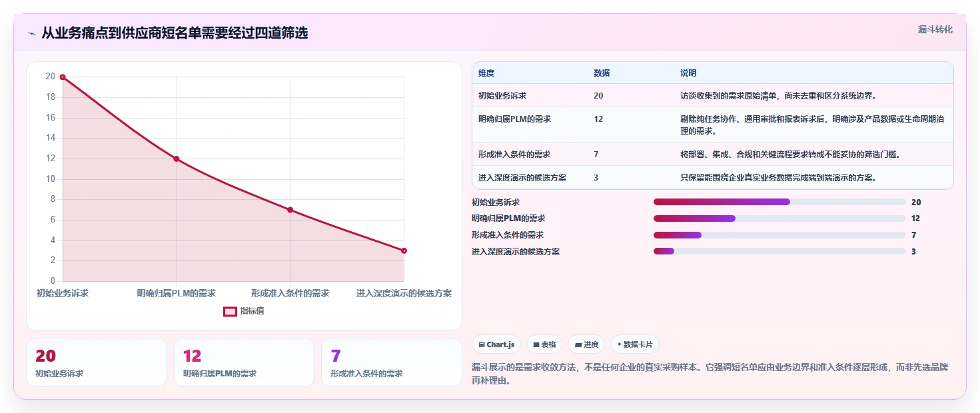This screenshot has height=413, width=980.
Task: Click the value 7 in the table
Action: pos(596,155)
